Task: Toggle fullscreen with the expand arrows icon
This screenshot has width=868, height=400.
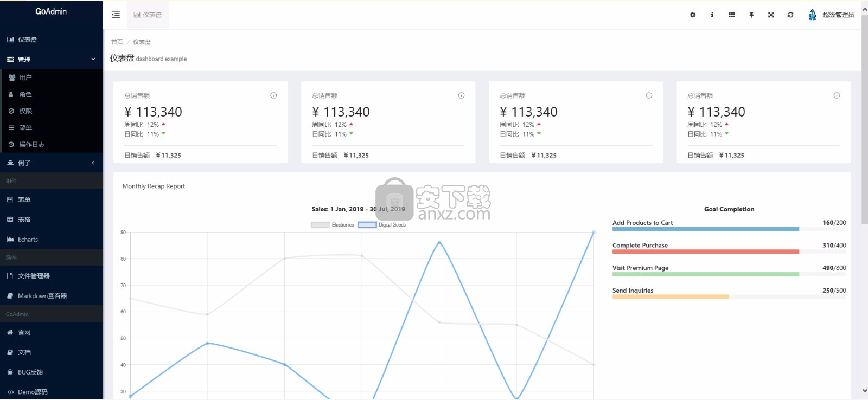Action: tap(771, 15)
